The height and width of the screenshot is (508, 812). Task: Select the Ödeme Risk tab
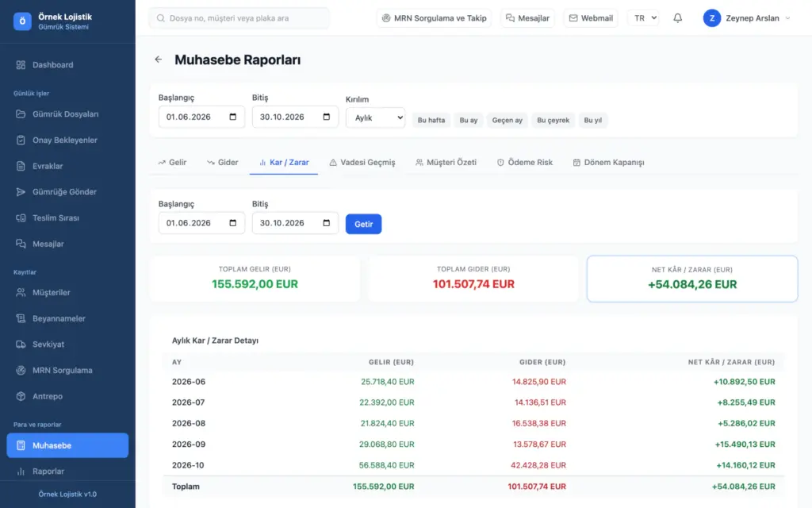[x=525, y=162]
